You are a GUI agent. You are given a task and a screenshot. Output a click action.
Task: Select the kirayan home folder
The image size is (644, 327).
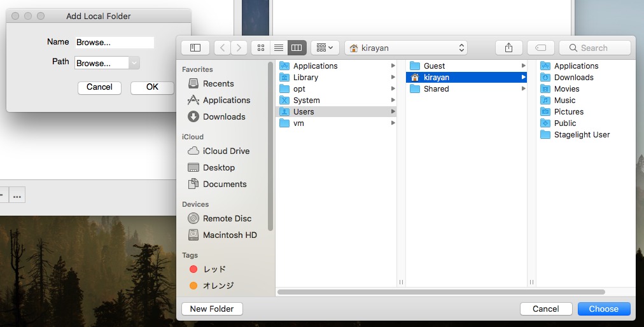466,77
